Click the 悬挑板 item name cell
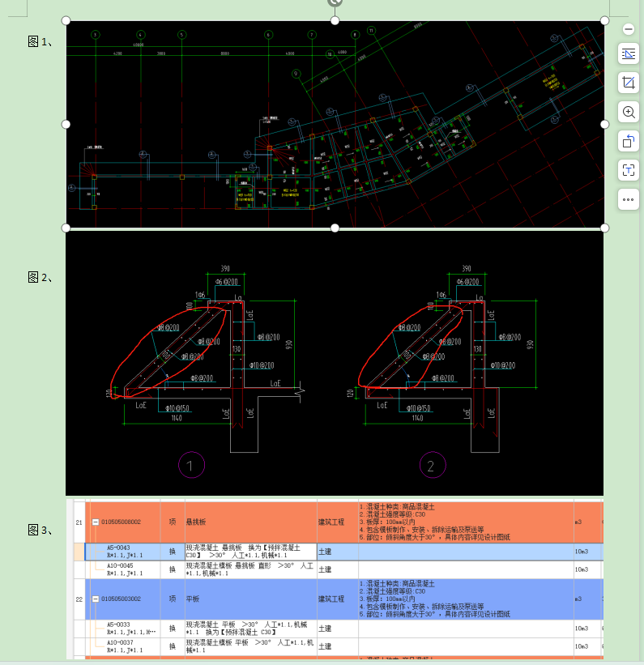This screenshot has width=644, height=665. point(251,522)
